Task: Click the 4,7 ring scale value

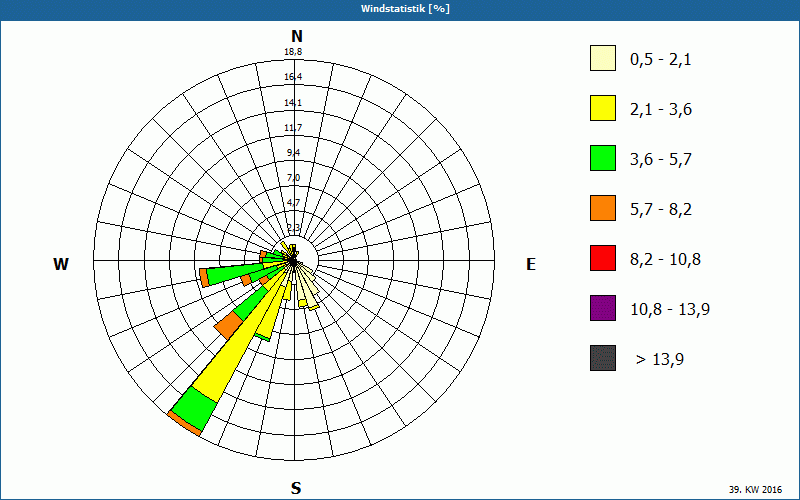Action: click(x=293, y=203)
